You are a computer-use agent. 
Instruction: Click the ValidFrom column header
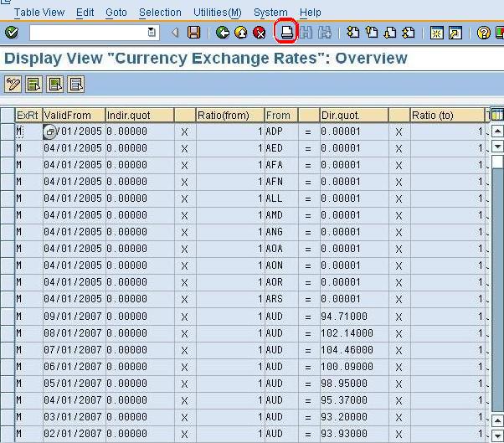pyautogui.click(x=74, y=115)
